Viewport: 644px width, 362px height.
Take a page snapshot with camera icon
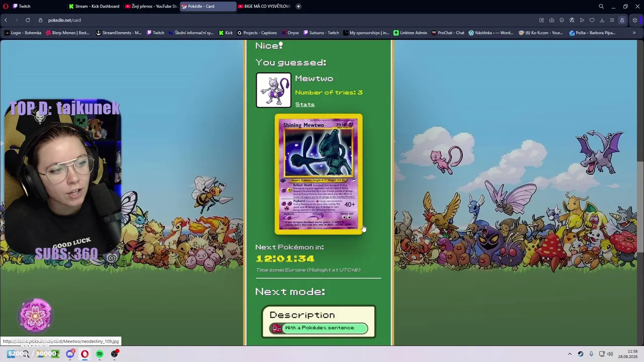pos(552,20)
